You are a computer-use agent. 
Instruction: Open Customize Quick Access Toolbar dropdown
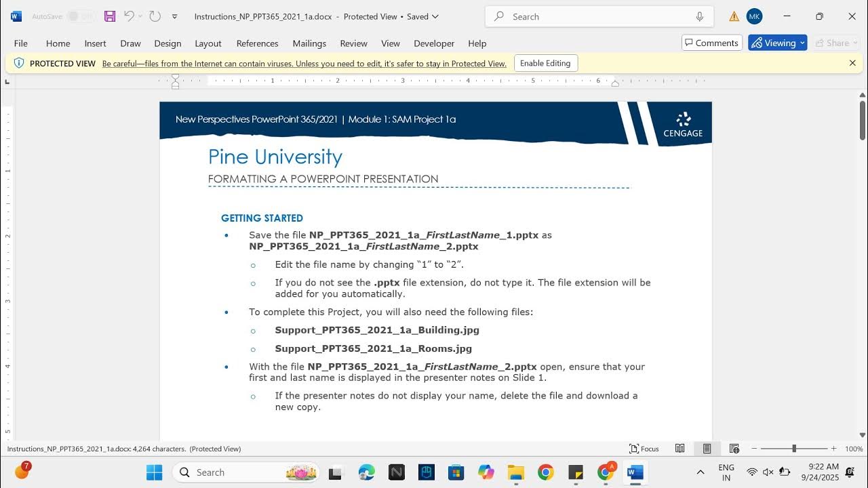tap(175, 16)
